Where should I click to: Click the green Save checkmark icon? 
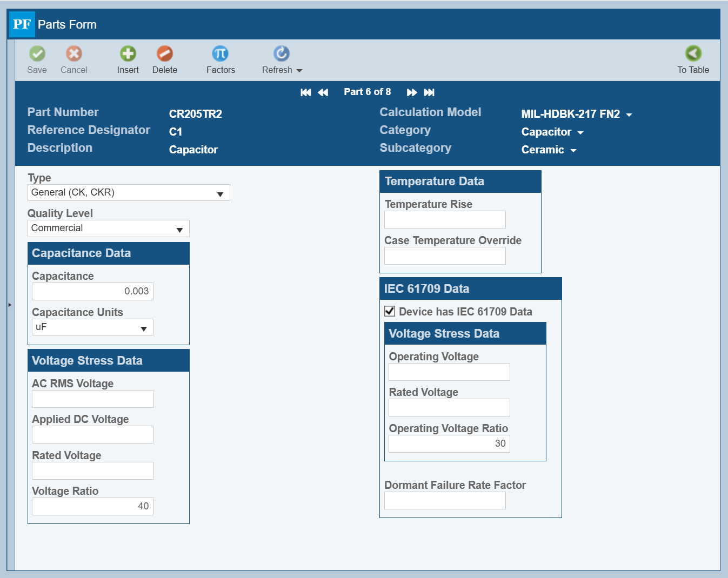(x=37, y=53)
